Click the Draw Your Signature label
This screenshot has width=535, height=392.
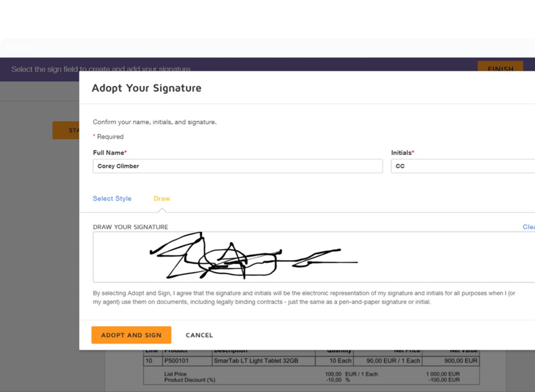[x=130, y=227]
